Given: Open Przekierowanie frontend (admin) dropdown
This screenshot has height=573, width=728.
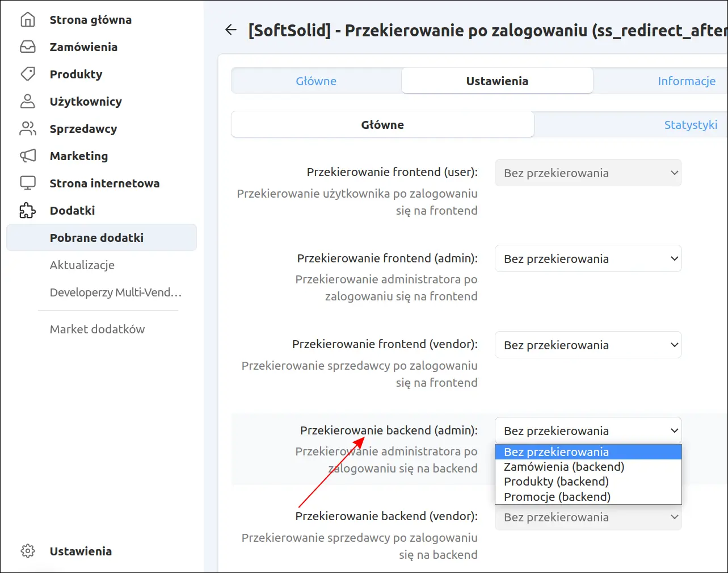Looking at the screenshot, I should coord(588,259).
